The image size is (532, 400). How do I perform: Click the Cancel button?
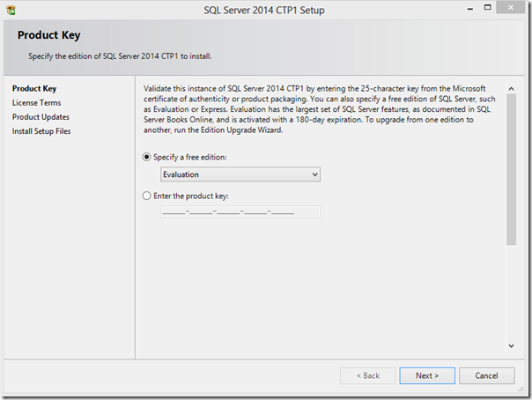(486, 375)
